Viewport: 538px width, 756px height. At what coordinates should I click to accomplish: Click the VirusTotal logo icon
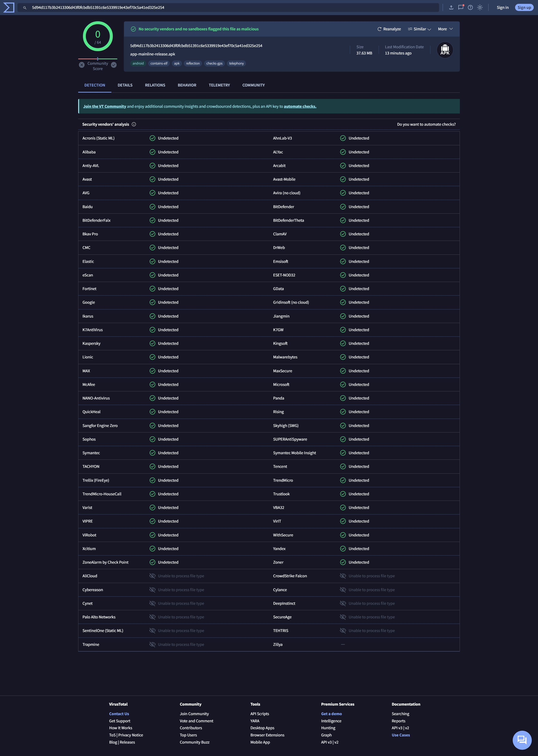pyautogui.click(x=9, y=7)
